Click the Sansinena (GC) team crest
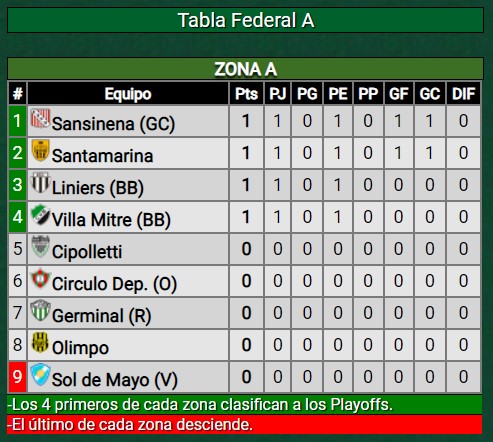The height and width of the screenshot is (442, 493). [41, 118]
